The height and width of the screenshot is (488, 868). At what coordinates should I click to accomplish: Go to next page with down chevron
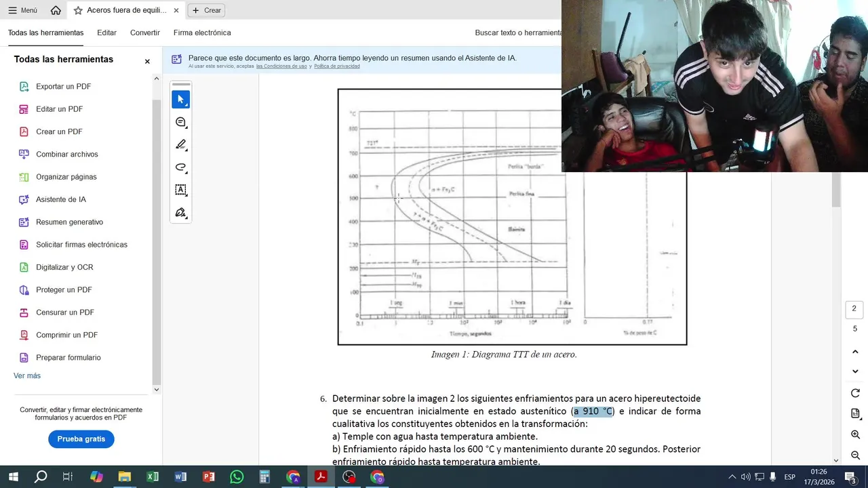coord(855,371)
